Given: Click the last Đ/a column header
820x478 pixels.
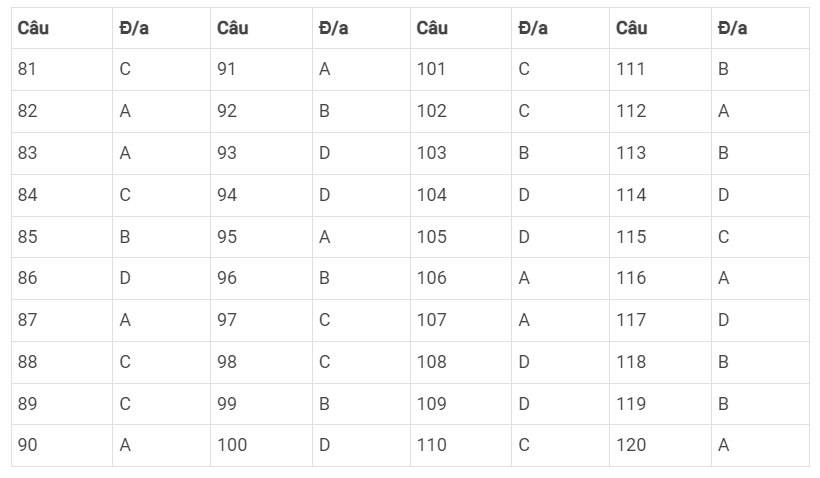Looking at the screenshot, I should [x=760, y=28].
